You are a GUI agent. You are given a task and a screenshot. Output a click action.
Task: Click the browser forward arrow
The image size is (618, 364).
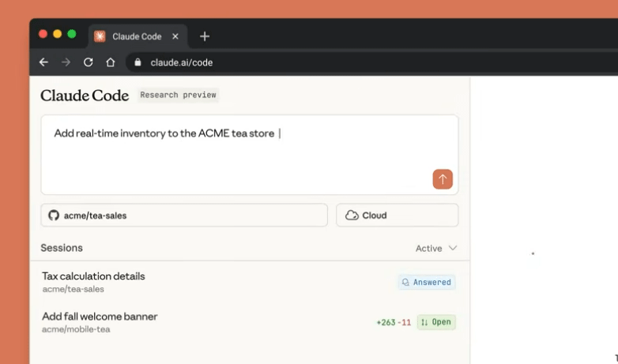coord(66,62)
